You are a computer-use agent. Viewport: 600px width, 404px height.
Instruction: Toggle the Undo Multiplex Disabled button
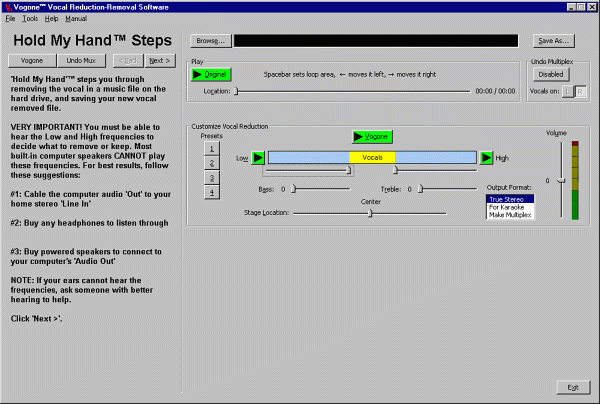(x=551, y=74)
